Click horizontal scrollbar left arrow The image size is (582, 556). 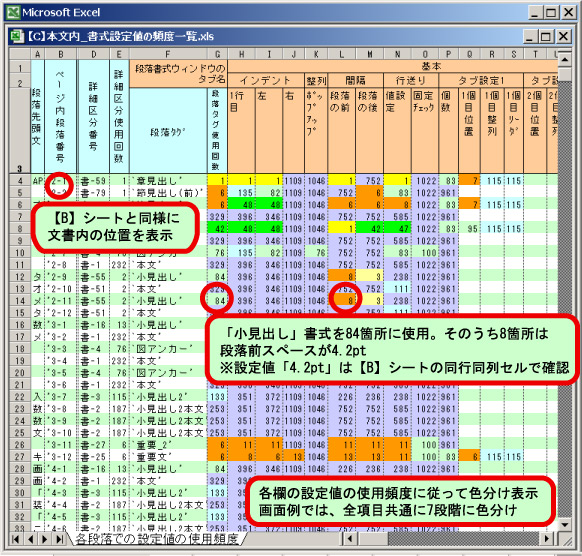(x=349, y=539)
